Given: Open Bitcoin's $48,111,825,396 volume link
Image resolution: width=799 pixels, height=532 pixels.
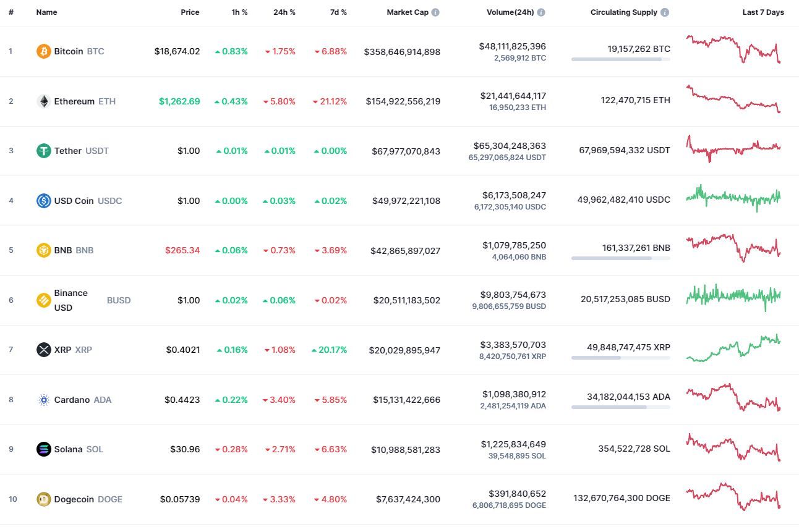Looking at the screenshot, I should (x=512, y=46).
